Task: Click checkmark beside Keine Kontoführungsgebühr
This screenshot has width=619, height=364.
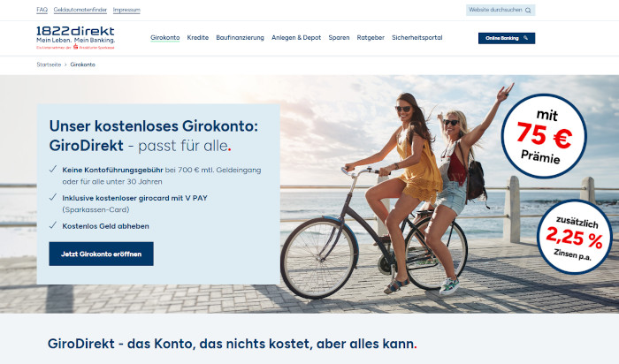Action: pos(53,169)
